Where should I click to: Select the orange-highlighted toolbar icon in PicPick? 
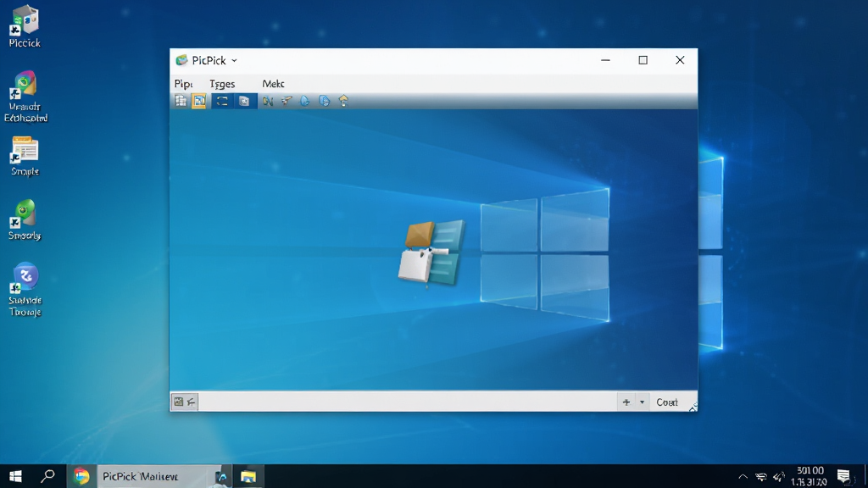coord(198,101)
